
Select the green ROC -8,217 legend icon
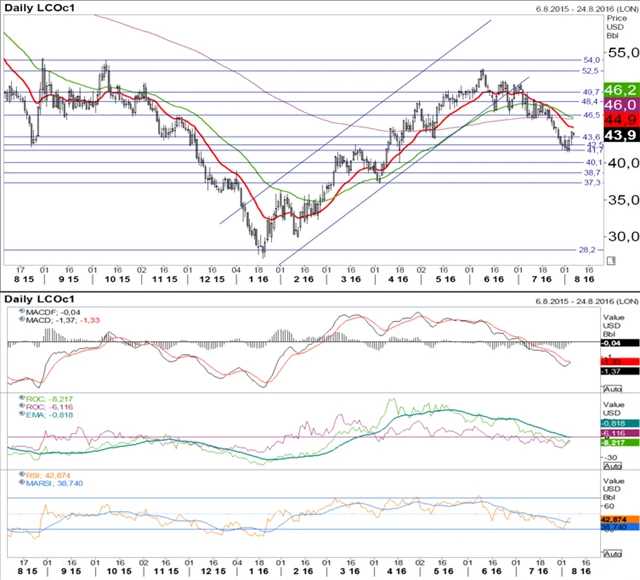coord(20,398)
